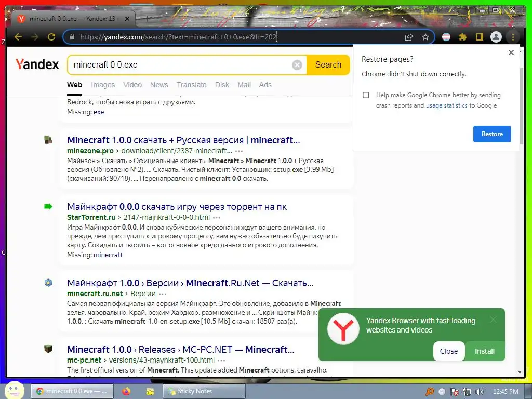
Task: Open the tray volume speaker icon
Action: coord(479,392)
